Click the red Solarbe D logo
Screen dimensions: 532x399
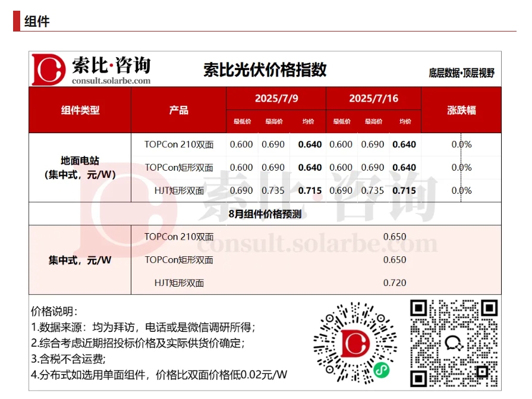coord(49,70)
